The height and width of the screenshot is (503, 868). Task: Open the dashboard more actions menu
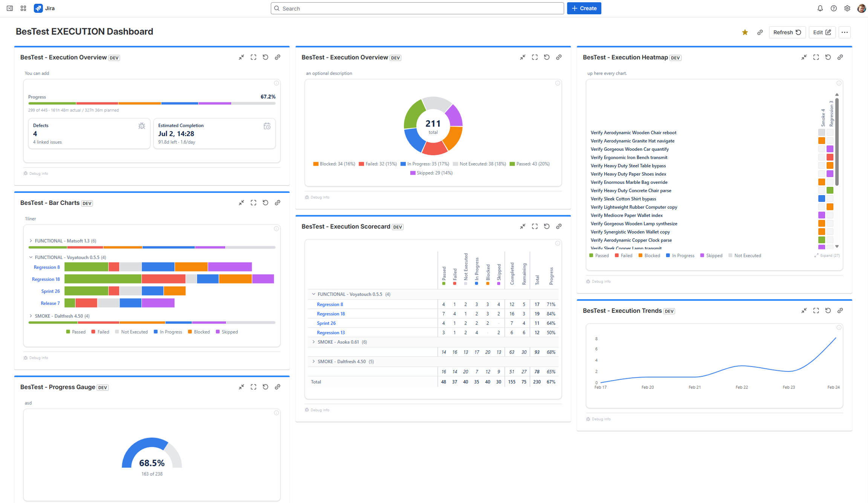click(x=845, y=32)
